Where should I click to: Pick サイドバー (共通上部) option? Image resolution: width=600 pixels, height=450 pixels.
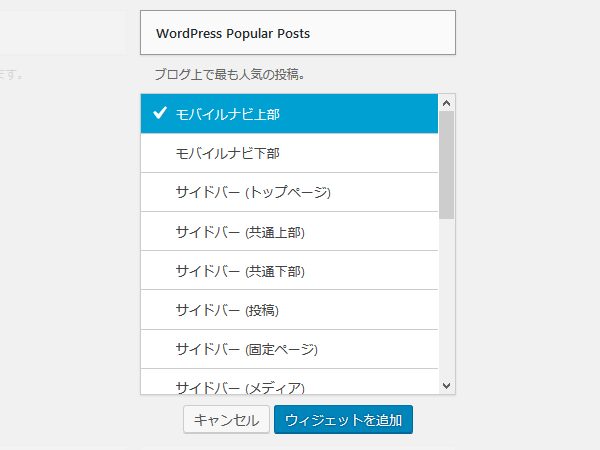pyautogui.click(x=289, y=232)
